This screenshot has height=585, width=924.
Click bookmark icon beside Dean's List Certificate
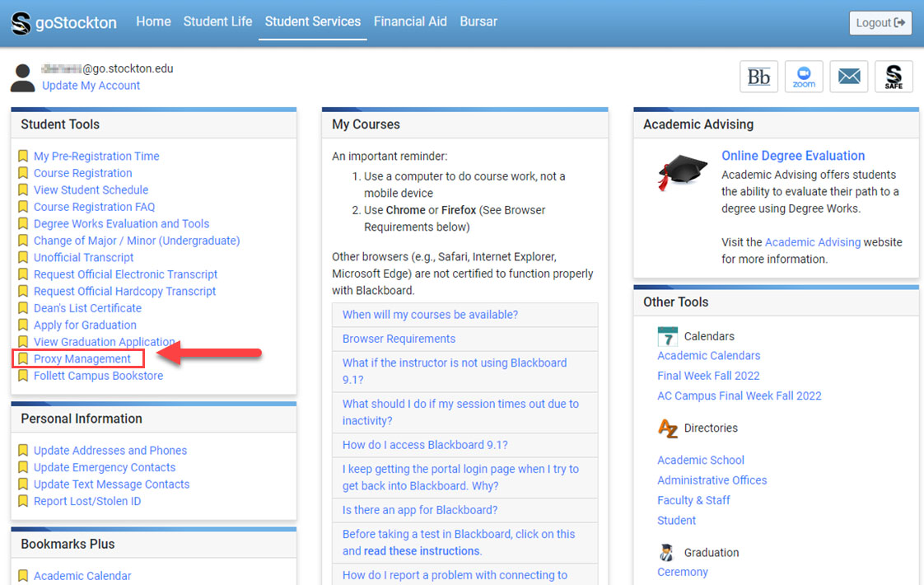pyautogui.click(x=23, y=308)
